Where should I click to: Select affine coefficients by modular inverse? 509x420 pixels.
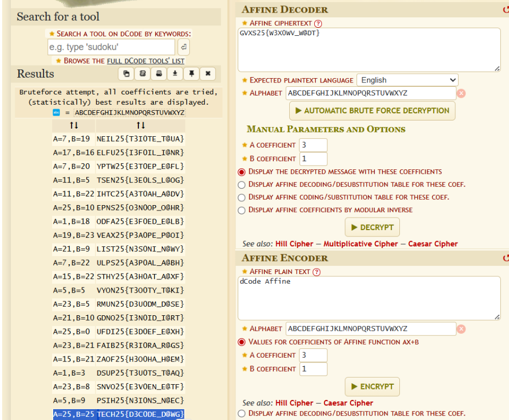tap(241, 211)
